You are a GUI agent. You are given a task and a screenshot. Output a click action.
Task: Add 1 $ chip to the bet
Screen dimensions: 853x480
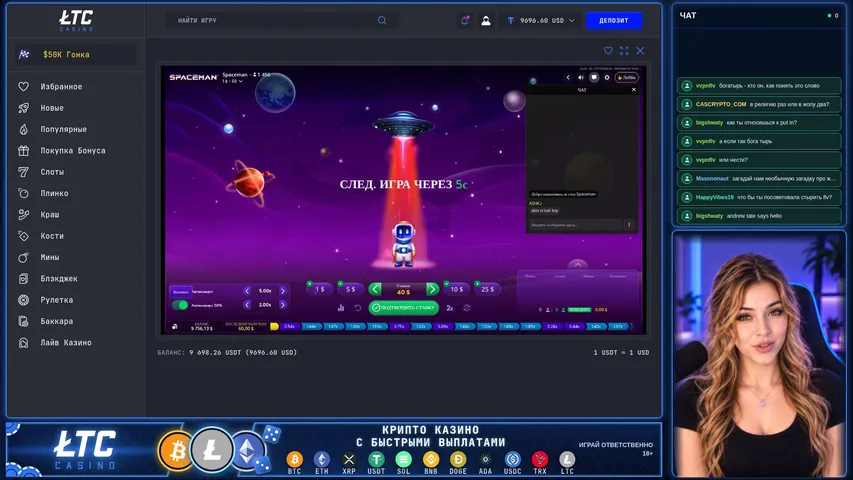pyautogui.click(x=320, y=290)
